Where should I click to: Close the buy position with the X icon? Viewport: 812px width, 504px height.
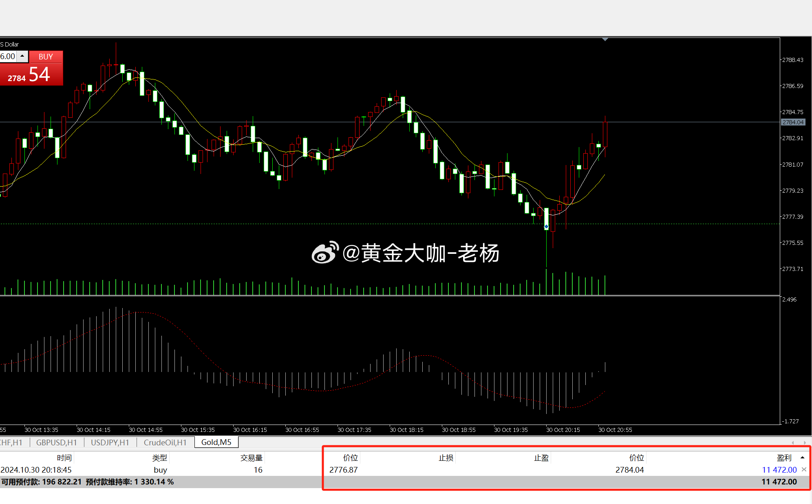click(804, 470)
